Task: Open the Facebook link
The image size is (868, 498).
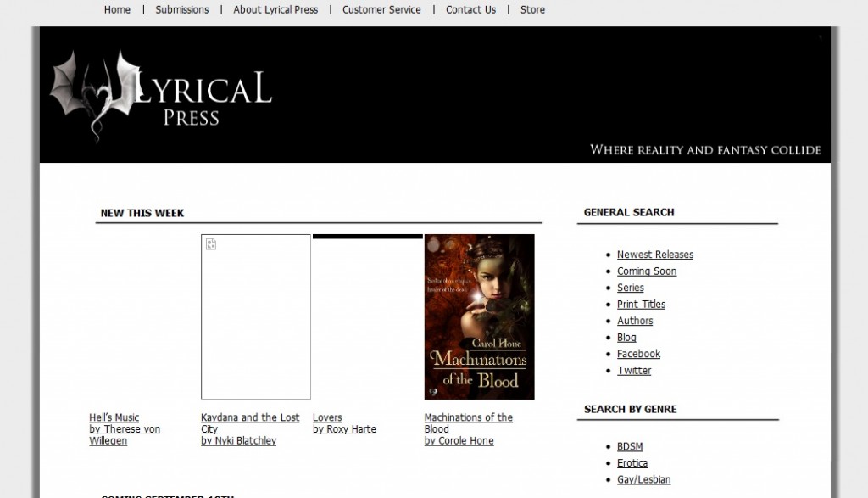Action: click(x=639, y=354)
